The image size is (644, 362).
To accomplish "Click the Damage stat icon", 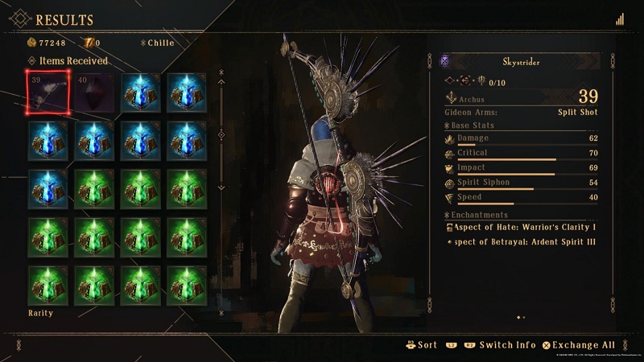I will [x=450, y=139].
